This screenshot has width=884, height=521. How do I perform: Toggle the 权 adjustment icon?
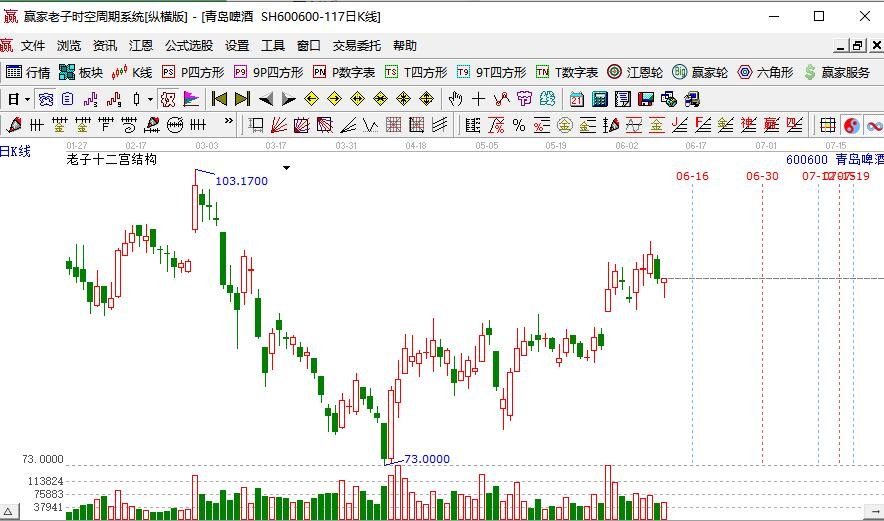point(168,100)
